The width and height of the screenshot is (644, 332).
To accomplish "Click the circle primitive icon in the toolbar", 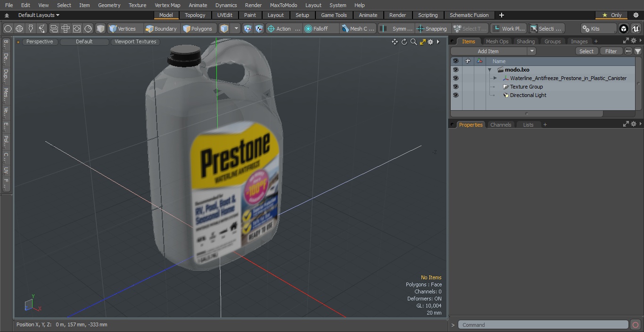I will pyautogui.click(x=8, y=29).
